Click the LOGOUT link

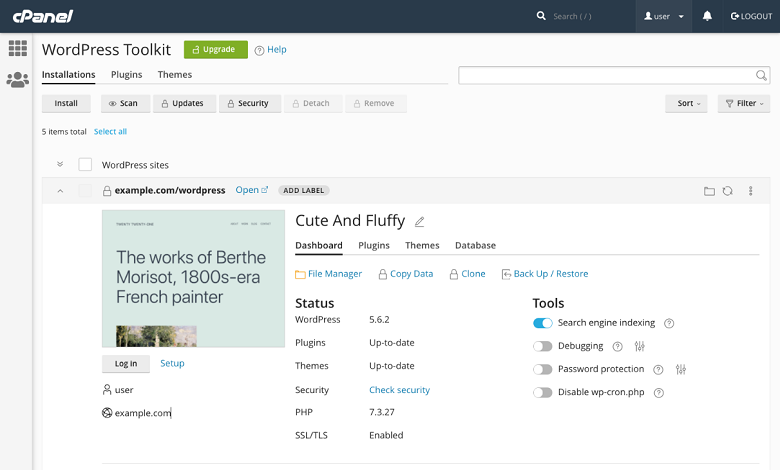click(751, 16)
